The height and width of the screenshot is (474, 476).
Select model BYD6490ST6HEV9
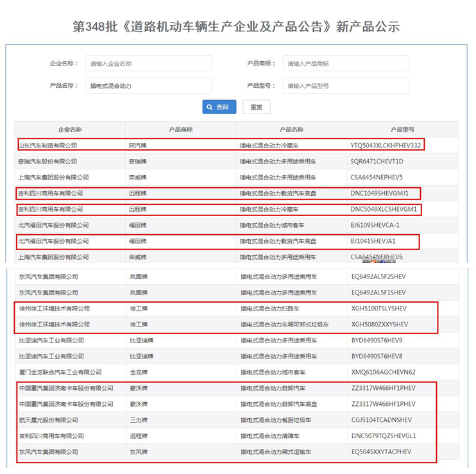point(377,340)
